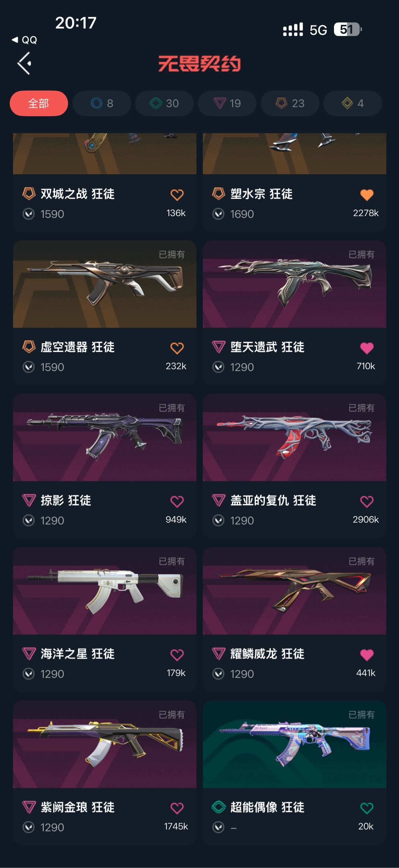The width and height of the screenshot is (399, 868).
Task: Open the 耀鳞威龙 狂徒 skin thumbnail
Action: [x=294, y=591]
